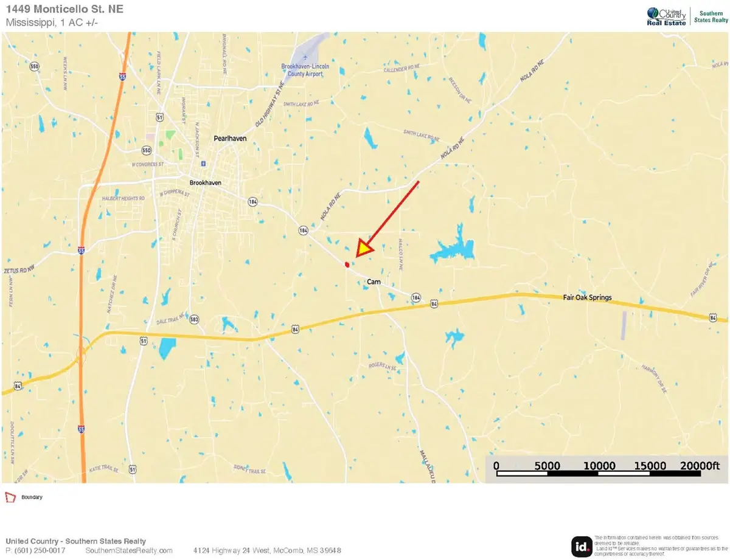Image resolution: width=730 pixels, height=560 pixels.
Task: Click the red Boundary legend icon
Action: coord(10,497)
